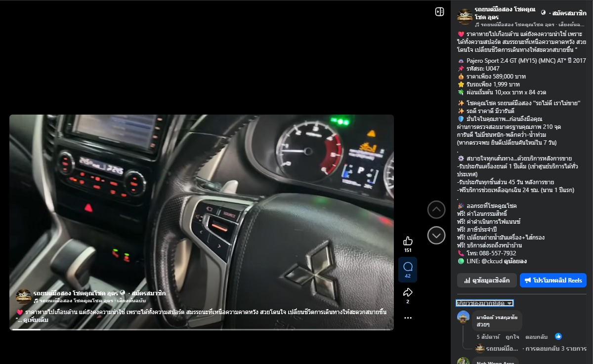The image size is (593, 364).
Task: Click สมัครสมาชิก on the video overlay
Action: (148, 293)
